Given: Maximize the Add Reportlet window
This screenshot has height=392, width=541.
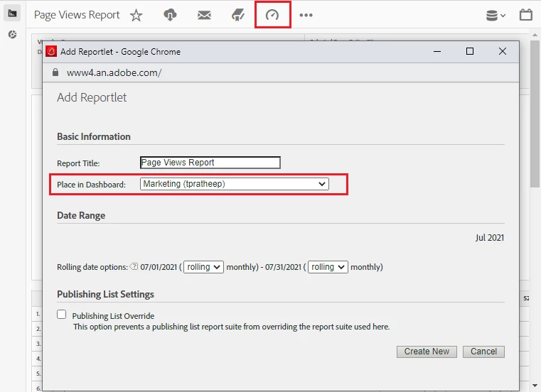Looking at the screenshot, I should tap(470, 51).
